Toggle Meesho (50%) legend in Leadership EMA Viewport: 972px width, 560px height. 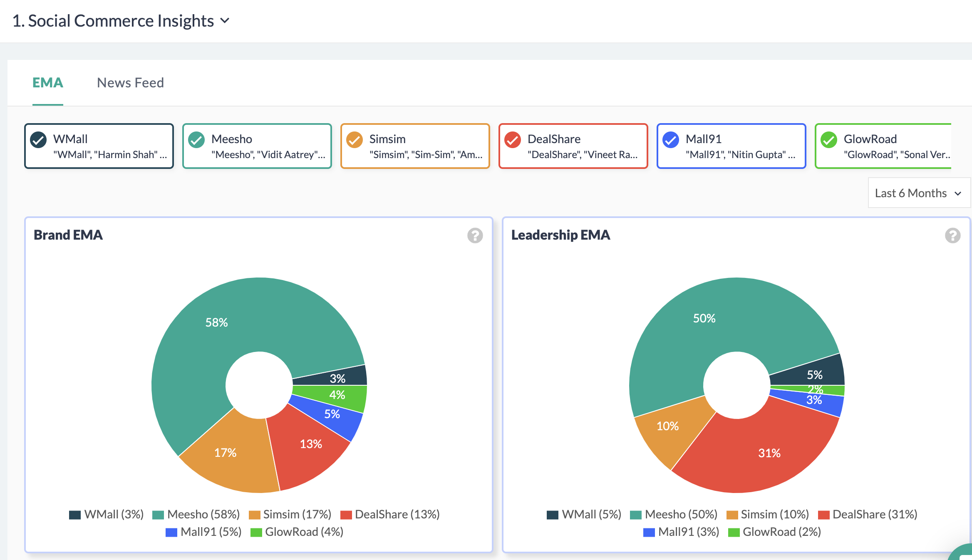pos(674,515)
